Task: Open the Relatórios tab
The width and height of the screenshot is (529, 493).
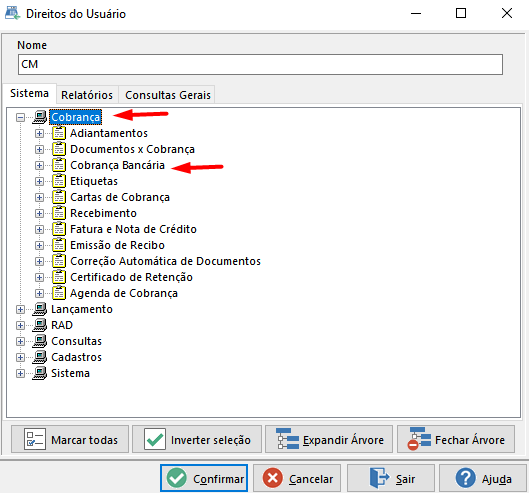Action: [x=87, y=95]
